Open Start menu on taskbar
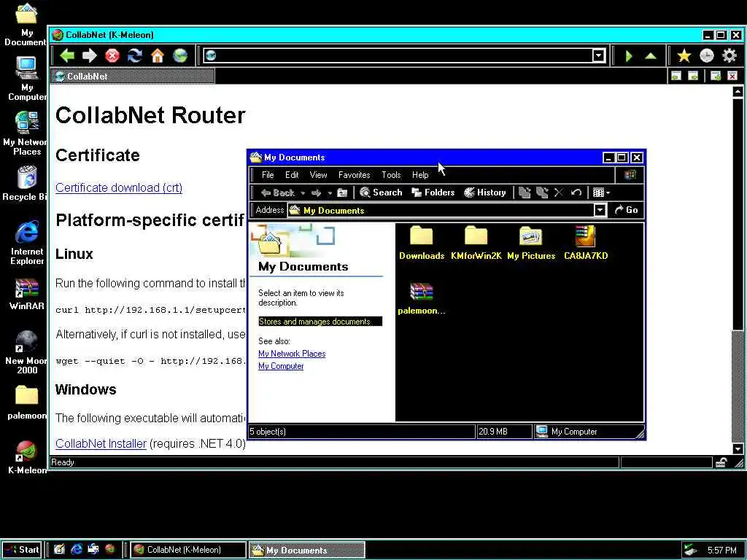 pos(22,550)
